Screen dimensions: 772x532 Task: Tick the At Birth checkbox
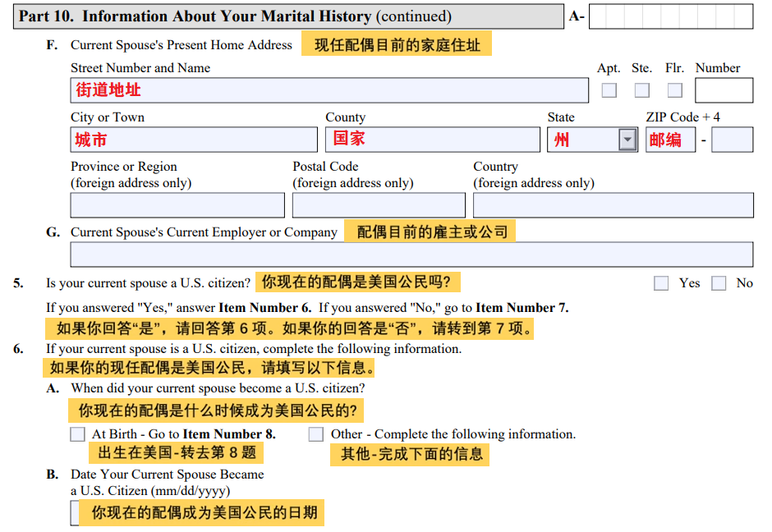(78, 434)
